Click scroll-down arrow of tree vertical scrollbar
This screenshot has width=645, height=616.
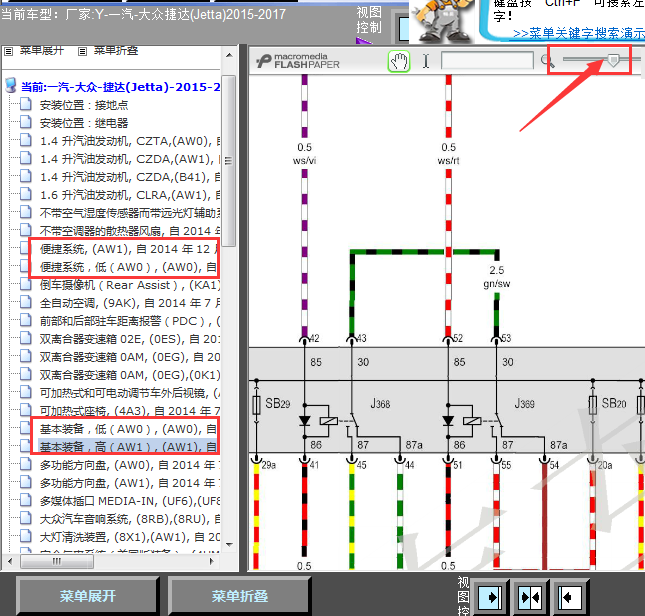tap(229, 544)
